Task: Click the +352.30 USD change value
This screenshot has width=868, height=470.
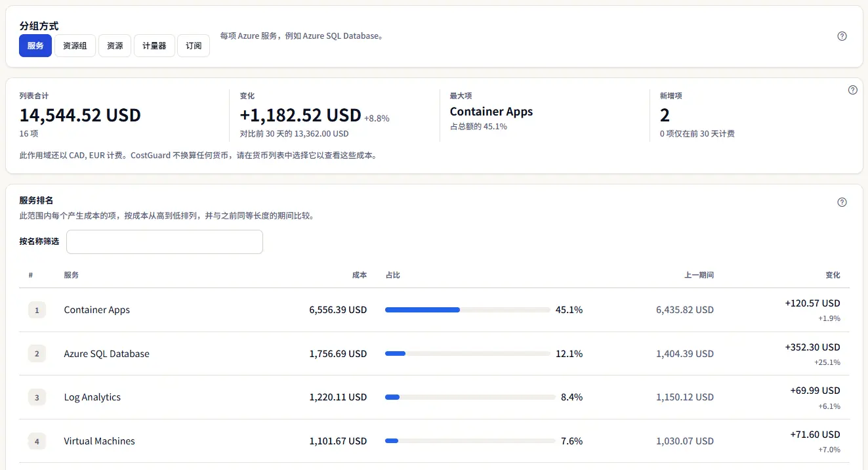Action: point(812,347)
